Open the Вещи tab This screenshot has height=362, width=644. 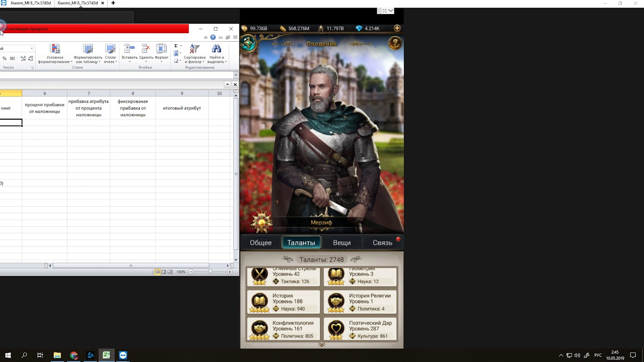click(x=342, y=242)
